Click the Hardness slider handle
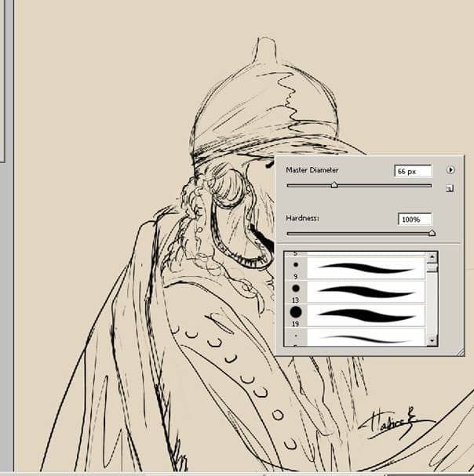The width and height of the screenshot is (474, 476). coord(432,233)
